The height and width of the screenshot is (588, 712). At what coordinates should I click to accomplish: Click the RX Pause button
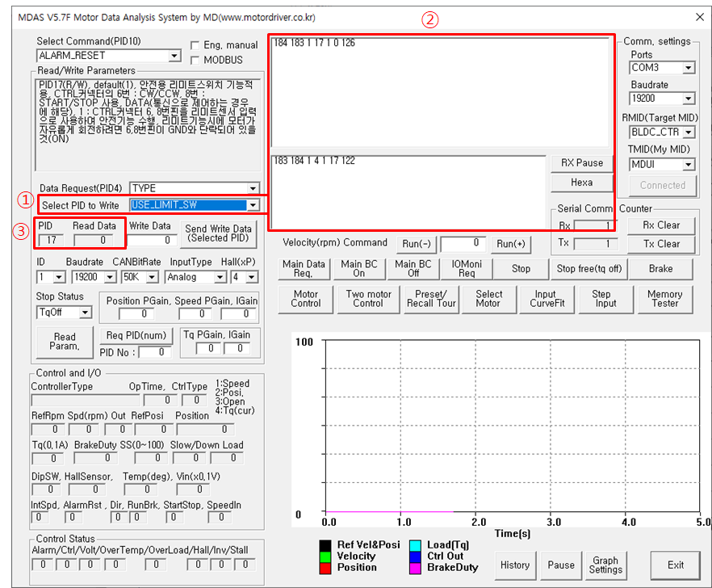(x=582, y=163)
